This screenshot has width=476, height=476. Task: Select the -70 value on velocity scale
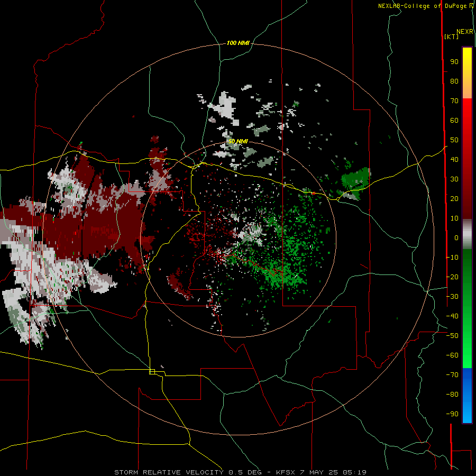point(452,375)
